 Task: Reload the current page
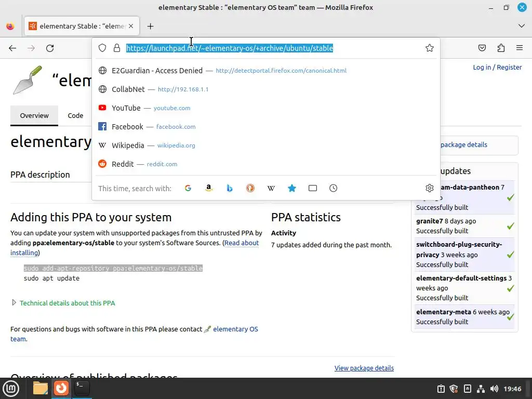point(50,48)
